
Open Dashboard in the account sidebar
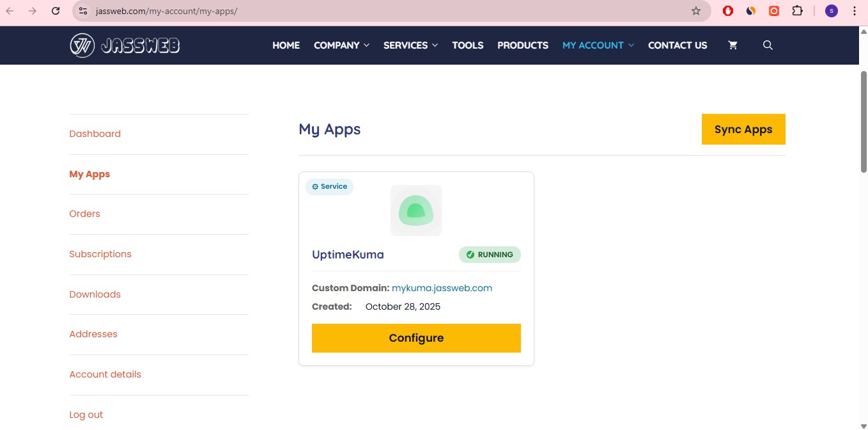[x=95, y=134]
